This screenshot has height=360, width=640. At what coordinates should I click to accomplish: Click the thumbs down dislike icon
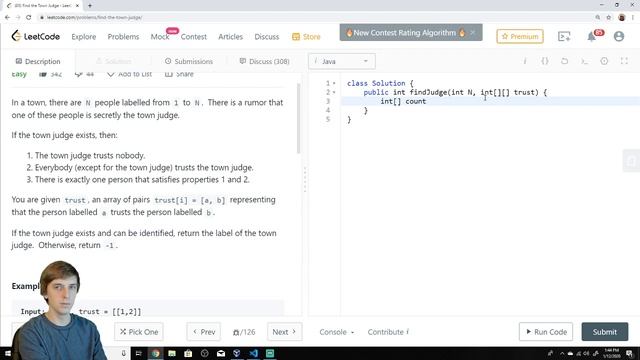(79, 74)
